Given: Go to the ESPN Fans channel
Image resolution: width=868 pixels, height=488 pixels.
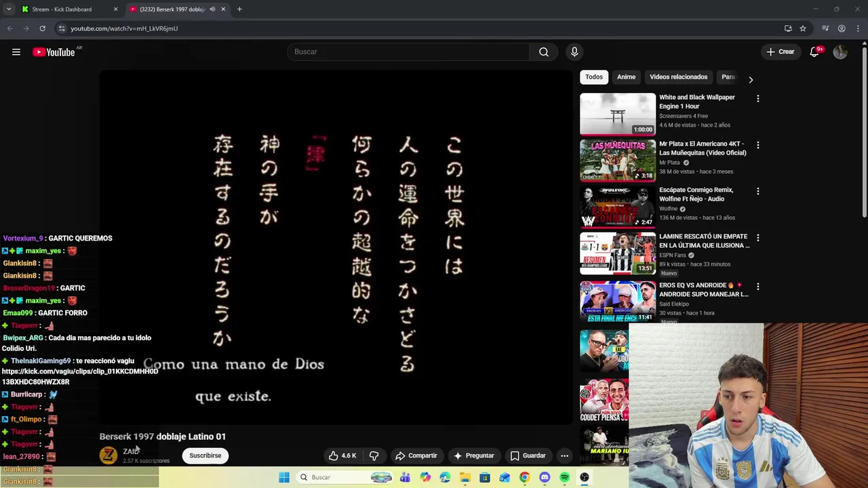Looking at the screenshot, I should click(673, 255).
